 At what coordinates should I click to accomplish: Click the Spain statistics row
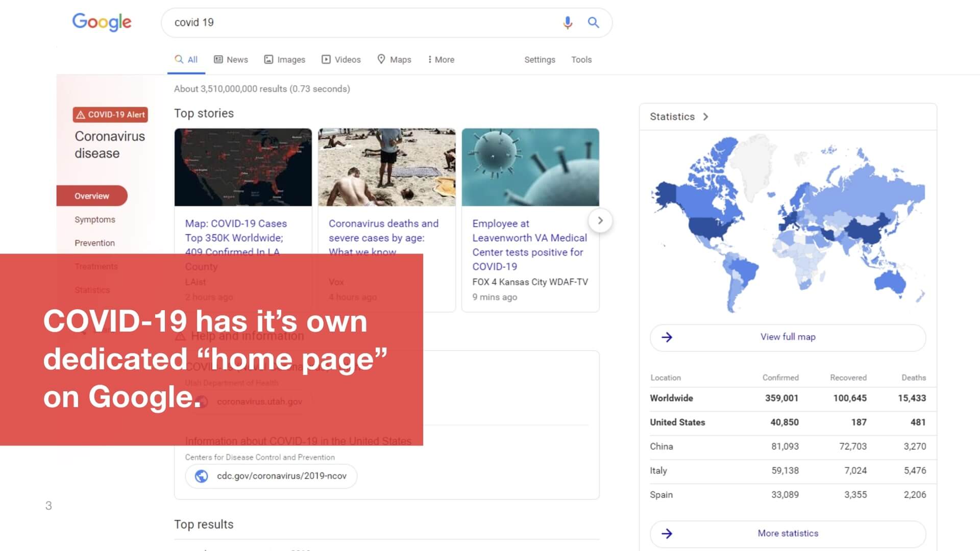[788, 495]
